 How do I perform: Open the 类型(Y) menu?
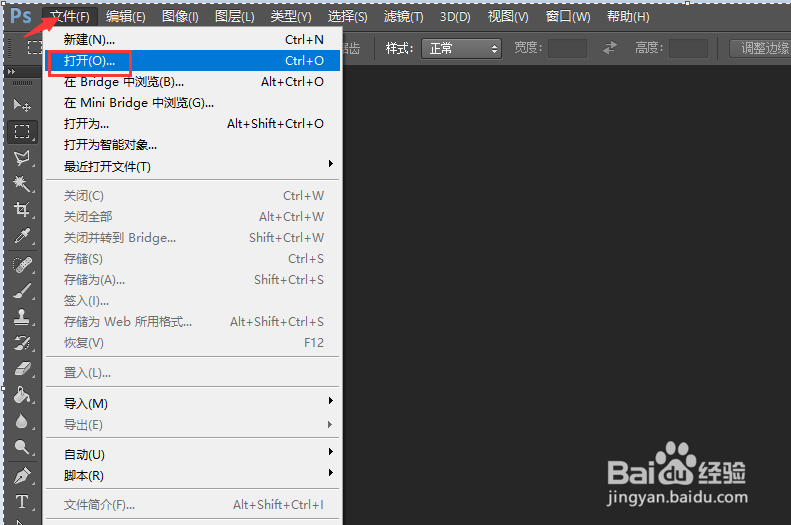coord(291,17)
